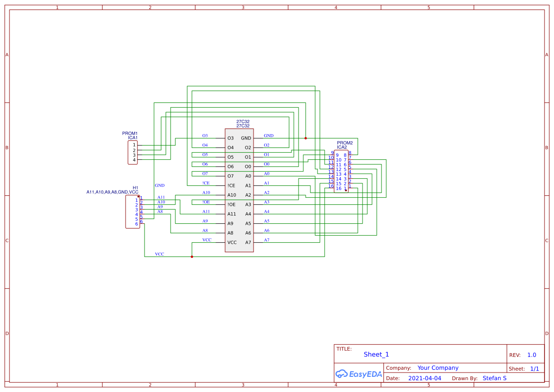The height and width of the screenshot is (392, 554).
Task: Select the O3 output net label
Action: click(206, 136)
